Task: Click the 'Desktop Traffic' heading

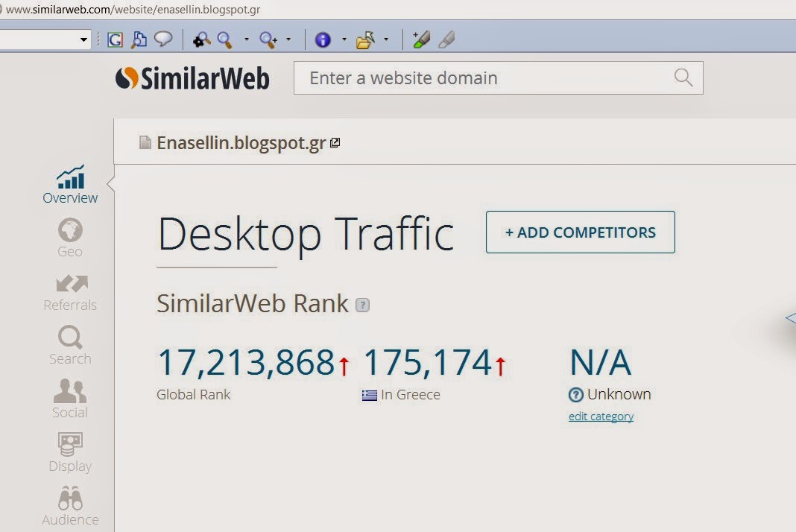Action: pyautogui.click(x=306, y=235)
